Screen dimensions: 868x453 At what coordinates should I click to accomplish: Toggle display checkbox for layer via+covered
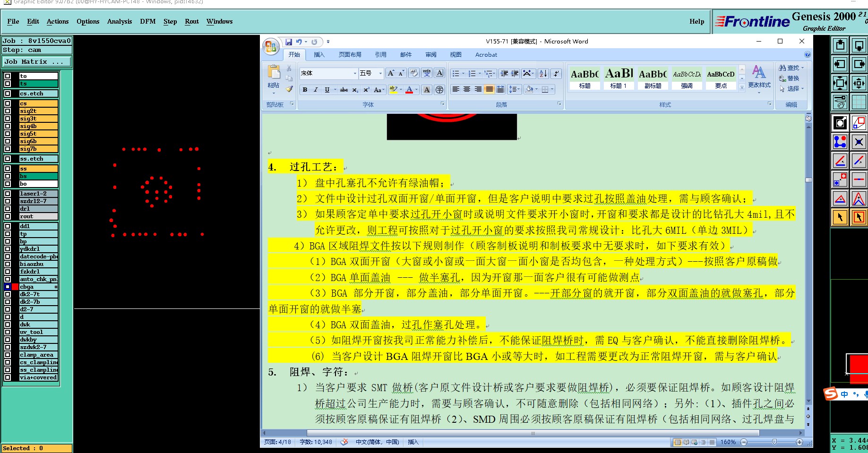click(x=8, y=377)
